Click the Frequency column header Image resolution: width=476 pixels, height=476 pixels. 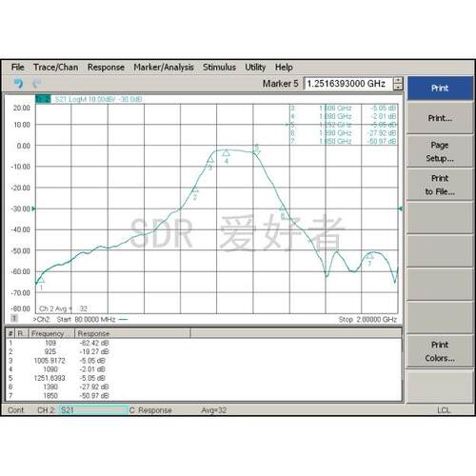pos(51,333)
